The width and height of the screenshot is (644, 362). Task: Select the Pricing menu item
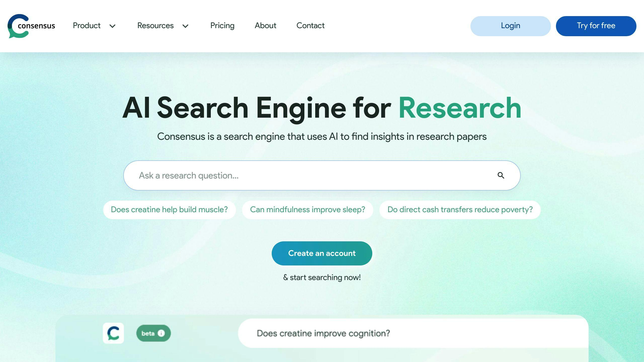(222, 26)
